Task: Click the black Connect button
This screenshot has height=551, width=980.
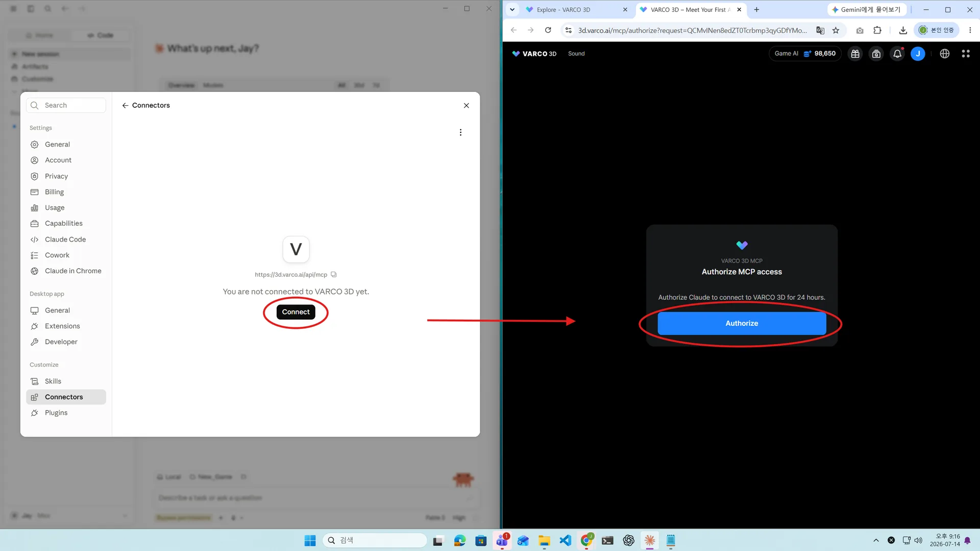Action: [x=296, y=312]
